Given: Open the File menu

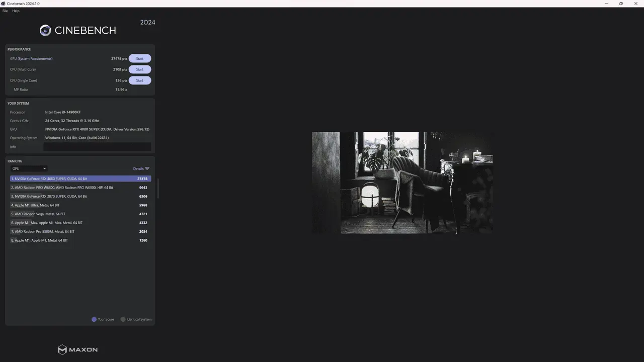Looking at the screenshot, I should [5, 11].
